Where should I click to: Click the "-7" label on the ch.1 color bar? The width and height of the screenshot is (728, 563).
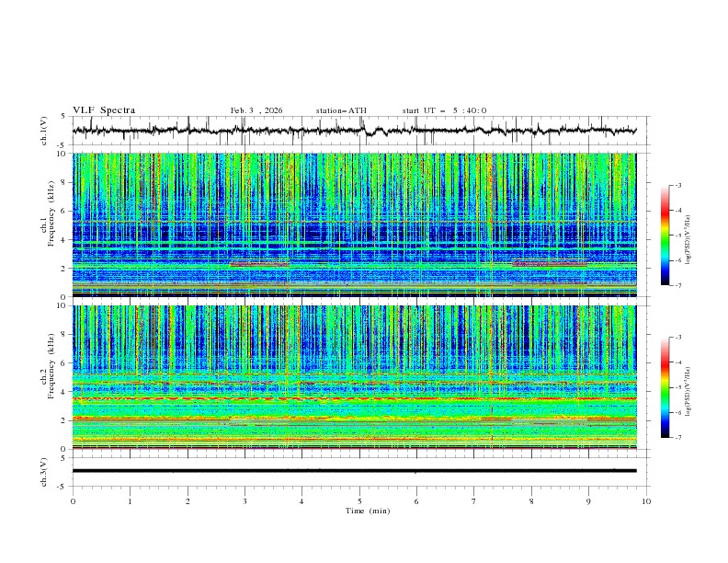pos(678,285)
